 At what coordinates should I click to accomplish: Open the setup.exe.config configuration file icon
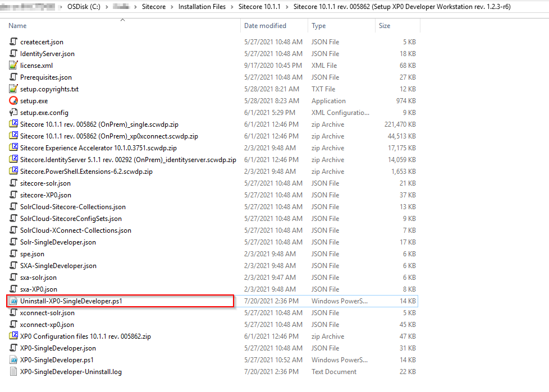(x=12, y=112)
